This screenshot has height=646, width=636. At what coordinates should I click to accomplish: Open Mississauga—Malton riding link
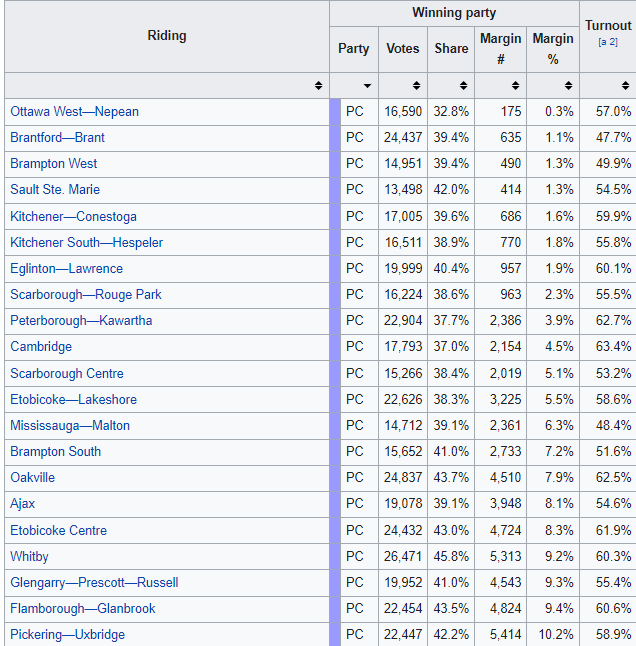70,425
